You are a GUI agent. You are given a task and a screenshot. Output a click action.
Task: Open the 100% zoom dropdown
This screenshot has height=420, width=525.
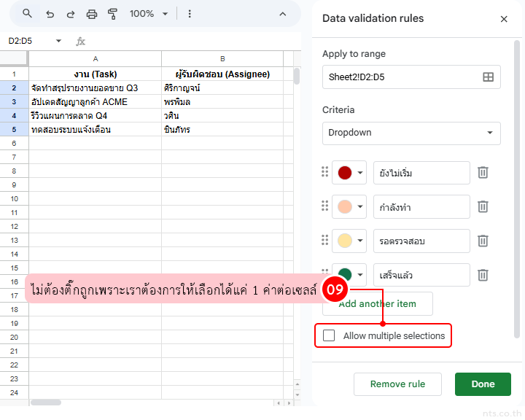[148, 14]
